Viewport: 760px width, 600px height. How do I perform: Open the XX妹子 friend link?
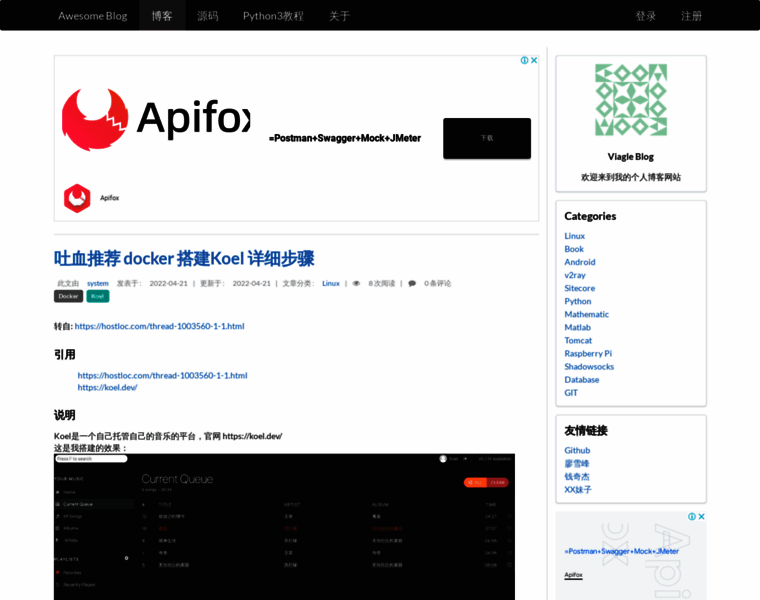(578, 490)
